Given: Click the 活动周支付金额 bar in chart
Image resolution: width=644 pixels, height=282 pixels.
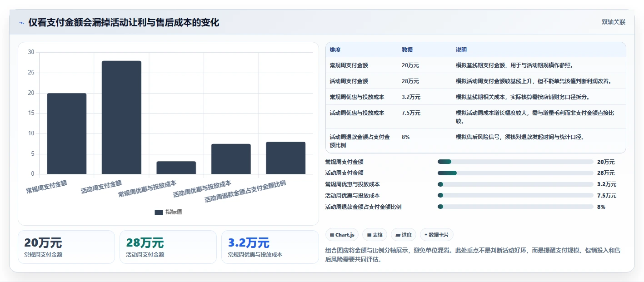Looking at the screenshot, I should (121, 117).
